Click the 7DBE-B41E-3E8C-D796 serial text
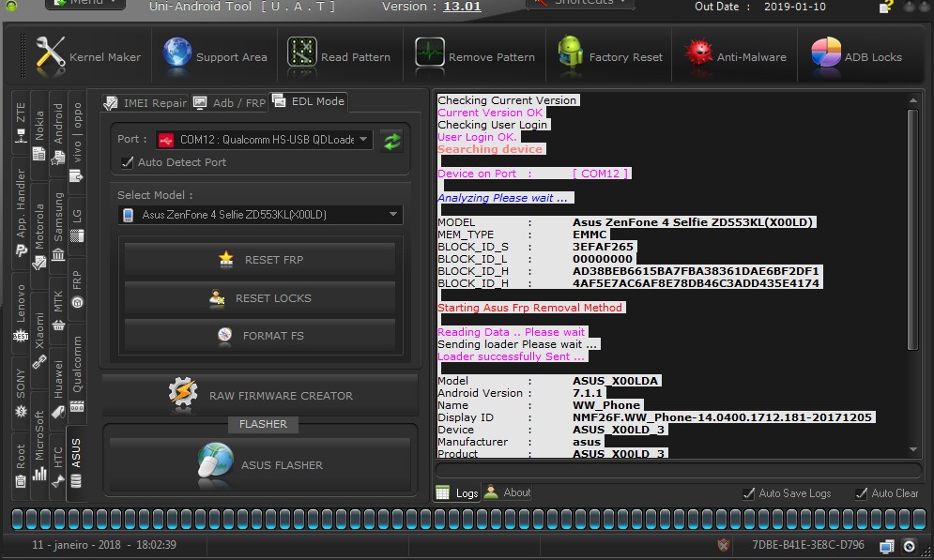Image resolution: width=934 pixels, height=560 pixels. click(807, 545)
